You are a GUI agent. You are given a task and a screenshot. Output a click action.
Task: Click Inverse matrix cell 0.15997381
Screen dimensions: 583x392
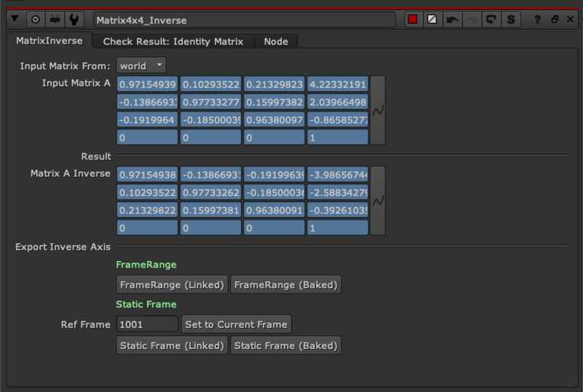(x=211, y=210)
